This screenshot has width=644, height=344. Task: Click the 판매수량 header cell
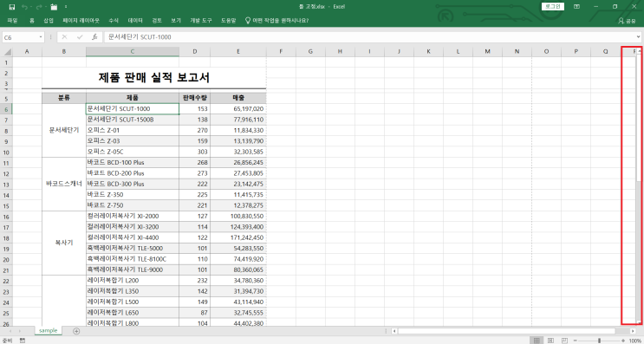195,98
